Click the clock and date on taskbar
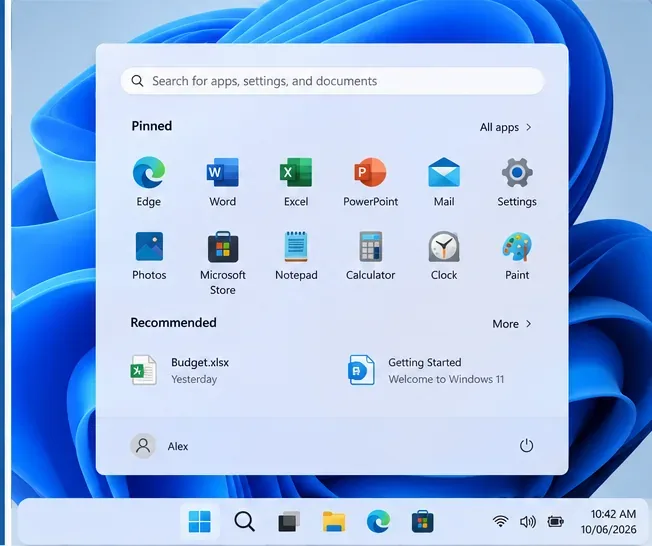The width and height of the screenshot is (652, 546). click(609, 521)
